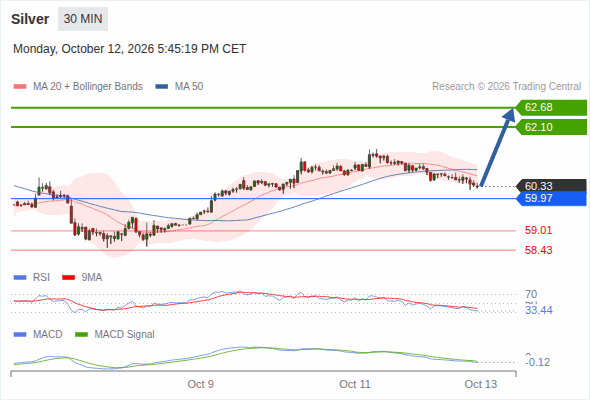Click the 9MA legend swatch
The height and width of the screenshot is (400, 590).
click(68, 278)
